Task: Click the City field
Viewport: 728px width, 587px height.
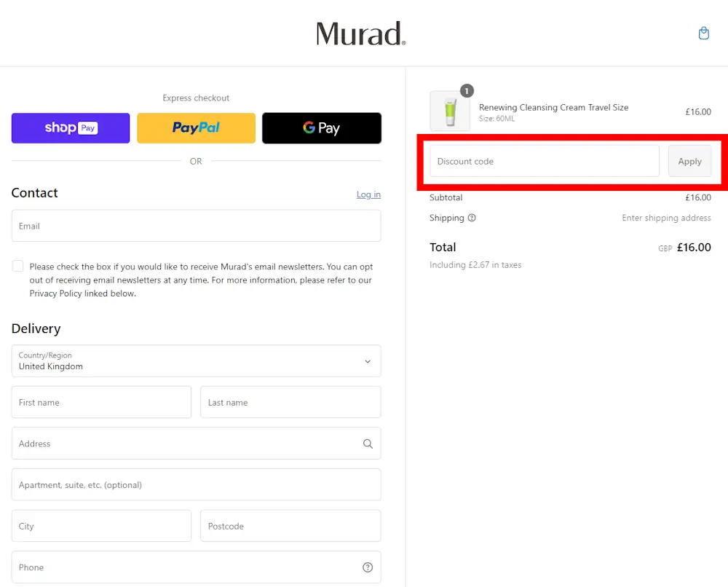Action: click(x=101, y=526)
